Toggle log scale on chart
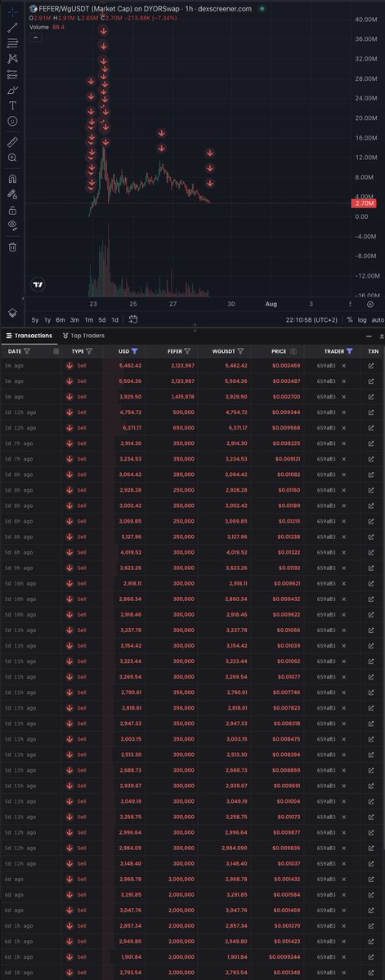 (x=363, y=320)
